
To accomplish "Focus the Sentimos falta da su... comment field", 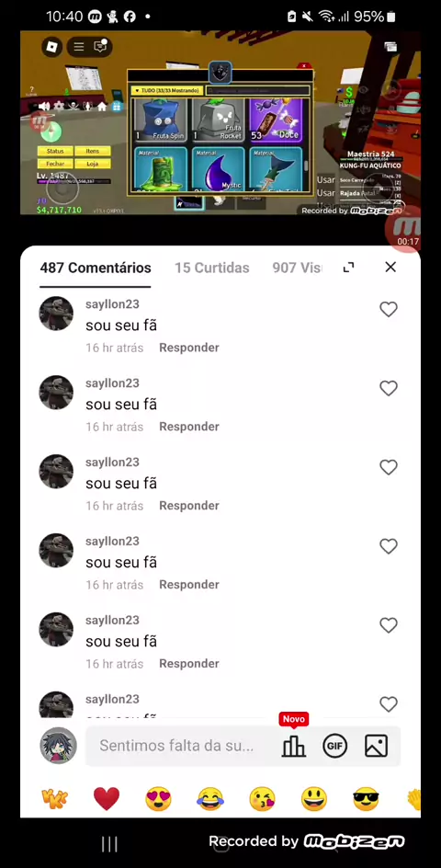I will click(x=181, y=746).
